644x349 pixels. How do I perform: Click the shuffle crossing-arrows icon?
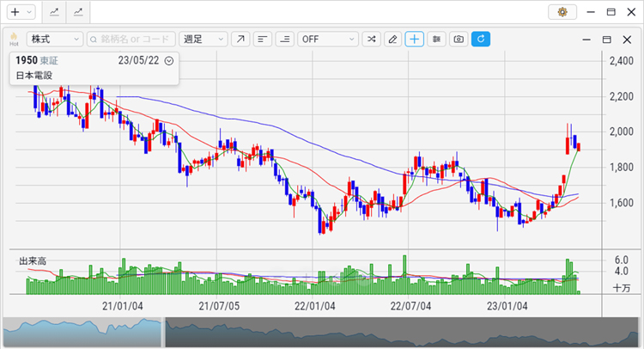(371, 40)
